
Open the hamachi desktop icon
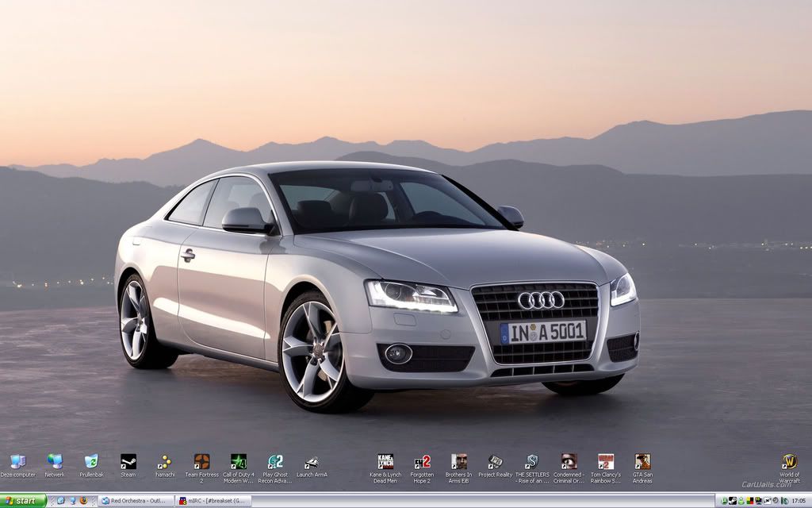[x=165, y=461]
